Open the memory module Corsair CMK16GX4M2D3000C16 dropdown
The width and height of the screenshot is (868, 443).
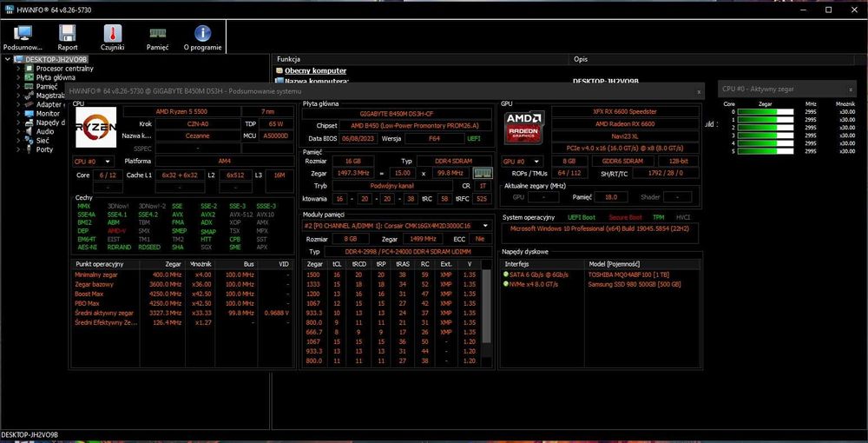point(397,225)
